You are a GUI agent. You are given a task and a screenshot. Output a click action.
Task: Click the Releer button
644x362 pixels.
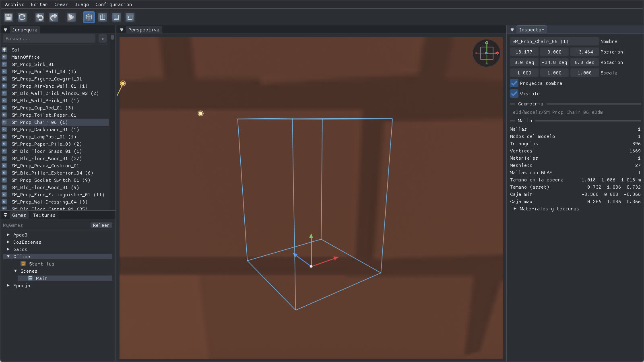coord(101,225)
